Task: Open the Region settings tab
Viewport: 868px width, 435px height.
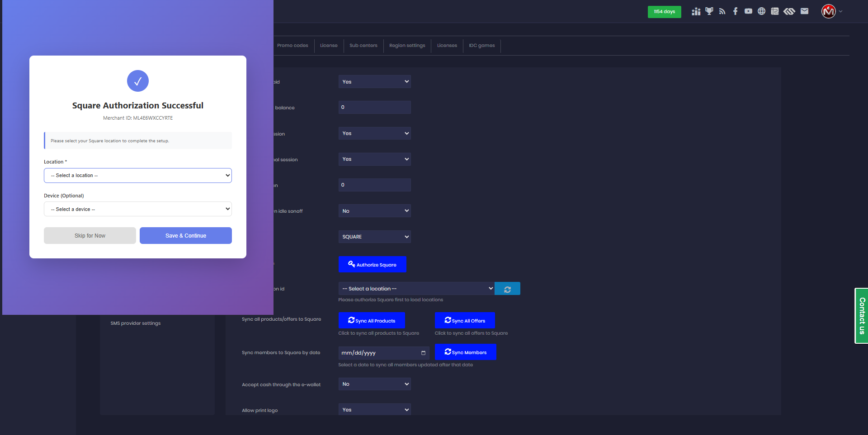Action: tap(407, 46)
